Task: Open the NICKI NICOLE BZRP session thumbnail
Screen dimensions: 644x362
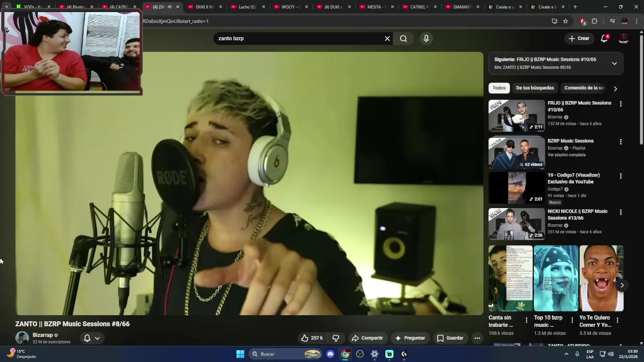Action: (x=517, y=224)
